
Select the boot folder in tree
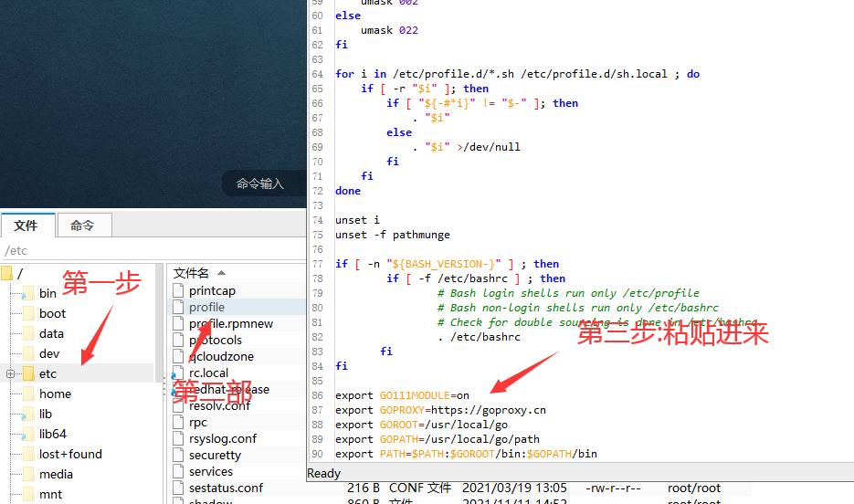pyautogui.click(x=52, y=313)
